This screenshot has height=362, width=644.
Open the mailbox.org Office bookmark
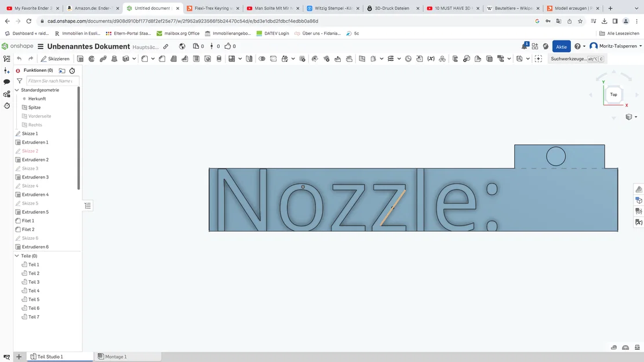pos(178,33)
